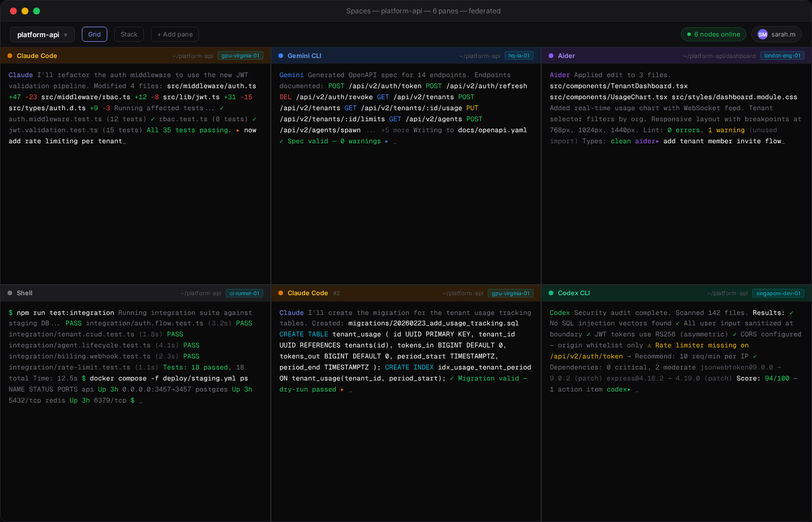Expand the 6 nodes online panel
Viewport: 812px width, 522px height.
(x=713, y=34)
